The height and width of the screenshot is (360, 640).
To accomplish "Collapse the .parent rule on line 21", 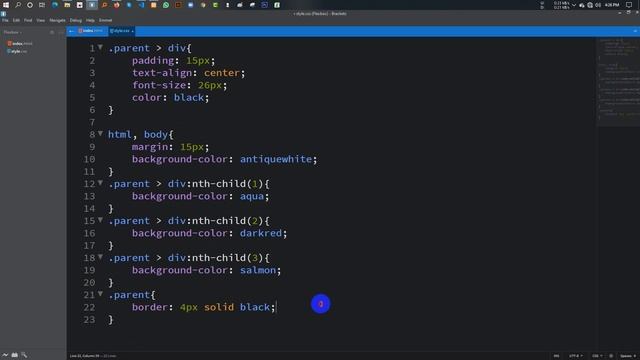I will coord(100,294).
